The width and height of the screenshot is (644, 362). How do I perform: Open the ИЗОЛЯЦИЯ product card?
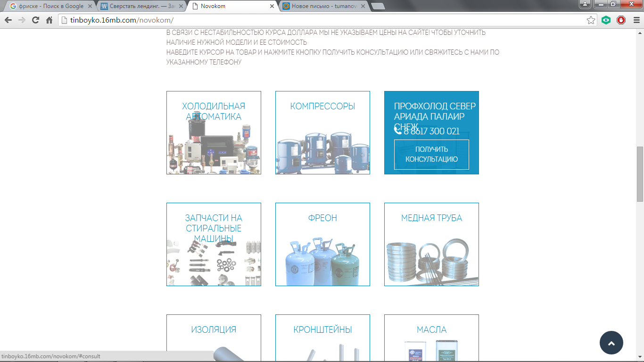214,337
